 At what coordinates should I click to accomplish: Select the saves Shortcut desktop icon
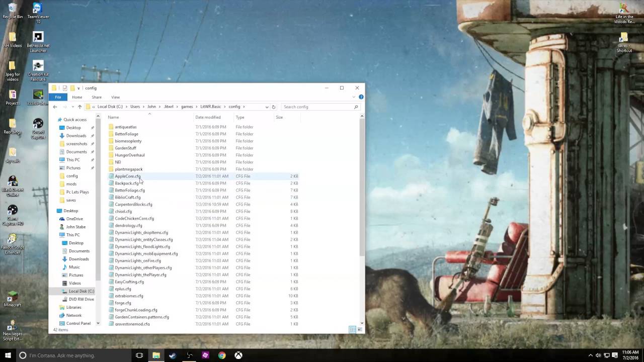click(x=624, y=43)
